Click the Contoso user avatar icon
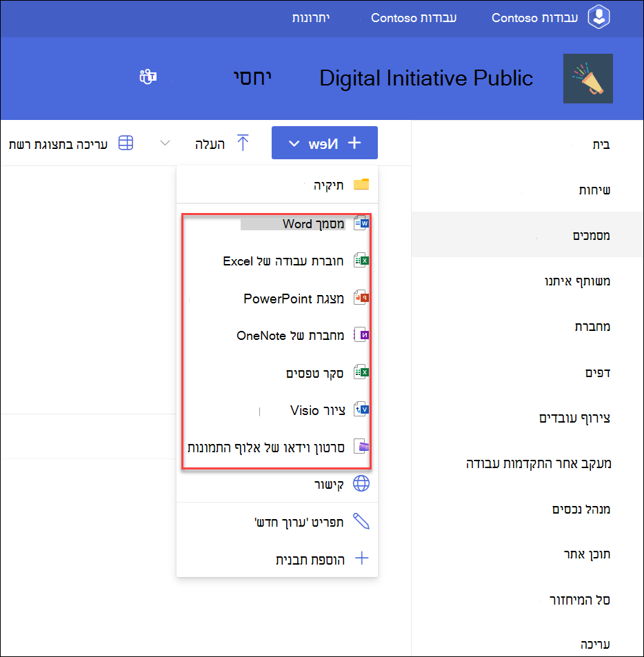 (x=598, y=17)
